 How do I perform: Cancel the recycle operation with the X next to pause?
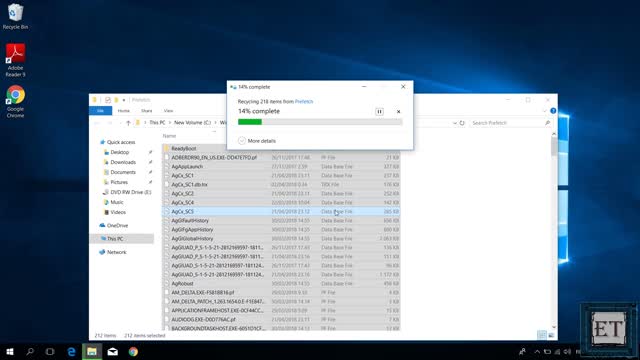click(x=398, y=111)
